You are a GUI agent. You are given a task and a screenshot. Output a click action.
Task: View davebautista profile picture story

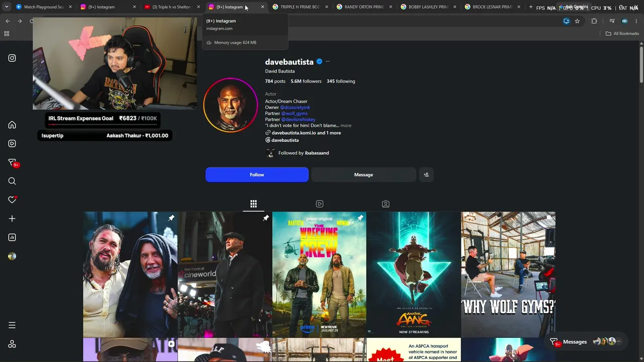click(230, 105)
